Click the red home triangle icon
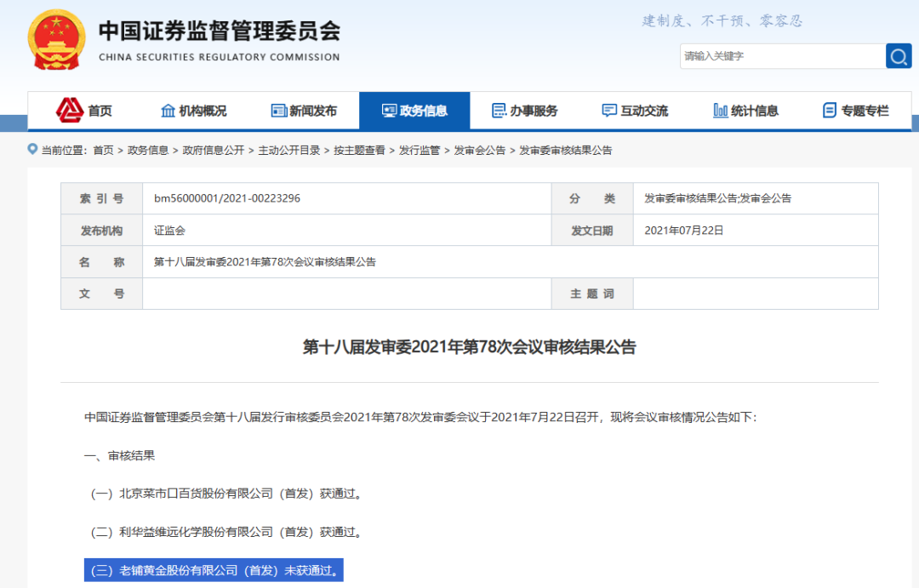919x588 pixels. click(x=70, y=111)
